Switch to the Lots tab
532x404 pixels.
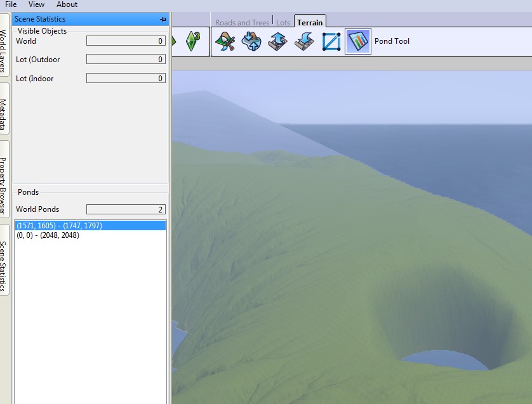283,23
